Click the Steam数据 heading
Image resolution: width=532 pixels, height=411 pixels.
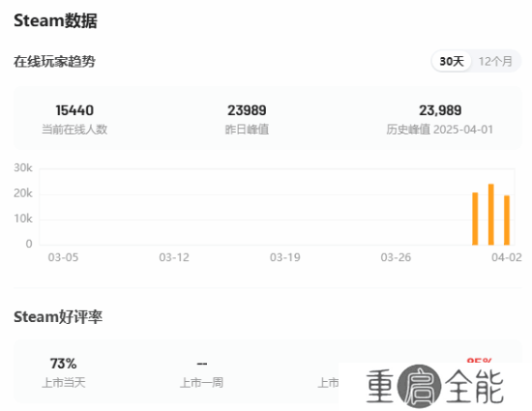click(x=56, y=20)
